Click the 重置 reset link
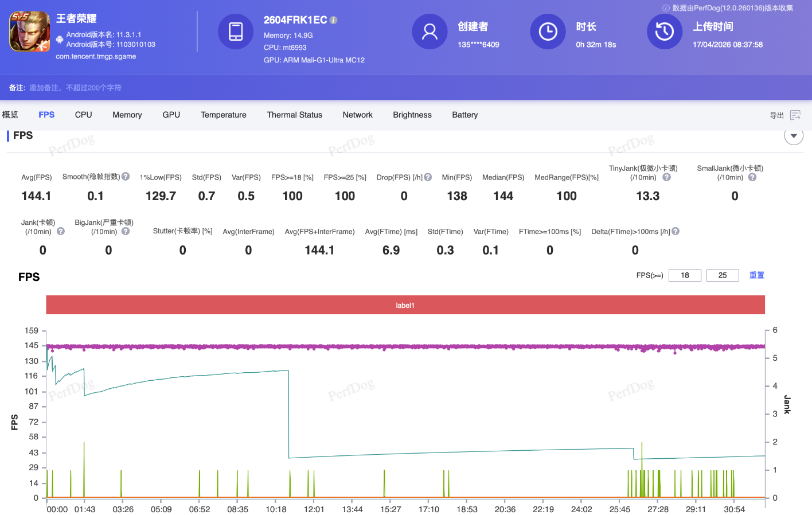This screenshot has height=515, width=812. 756,275
